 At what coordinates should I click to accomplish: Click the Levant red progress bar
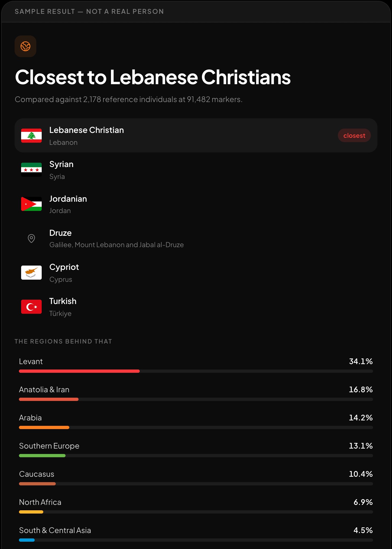tap(79, 371)
